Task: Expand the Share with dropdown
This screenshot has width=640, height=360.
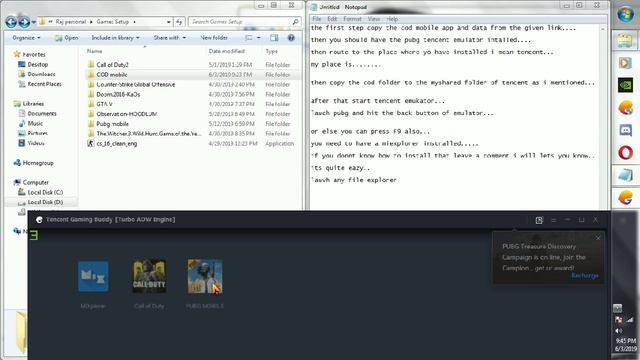Action: click(169, 38)
